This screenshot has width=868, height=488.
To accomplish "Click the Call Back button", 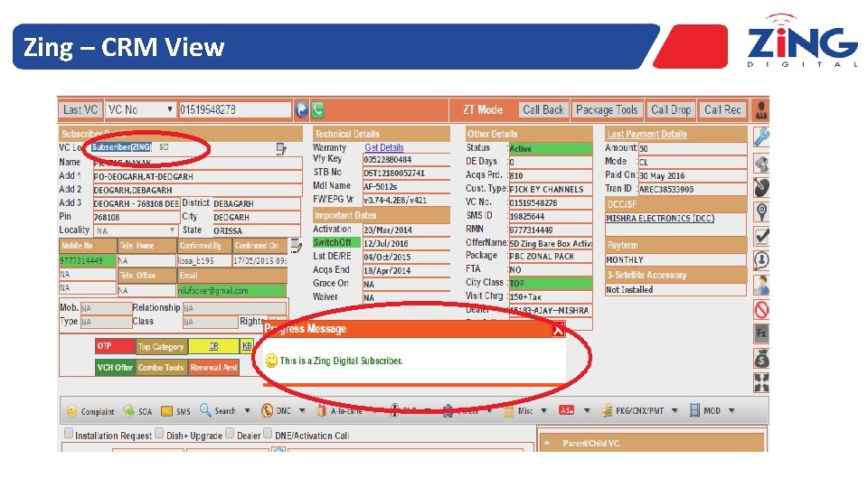I will pos(543,109).
